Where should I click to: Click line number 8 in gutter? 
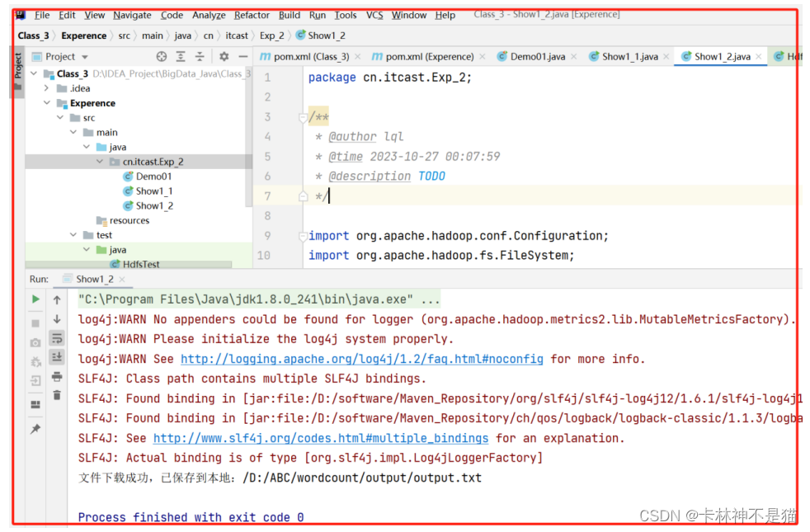coord(267,215)
